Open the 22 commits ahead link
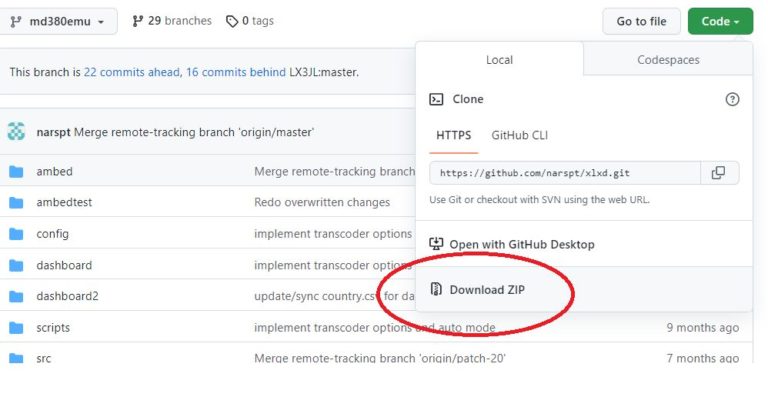 (132, 72)
